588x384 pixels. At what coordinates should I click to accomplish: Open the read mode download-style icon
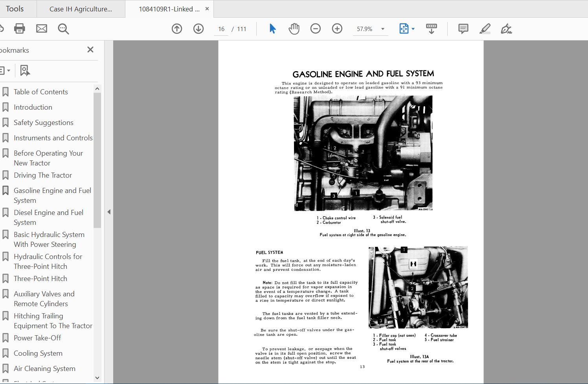coord(432,29)
